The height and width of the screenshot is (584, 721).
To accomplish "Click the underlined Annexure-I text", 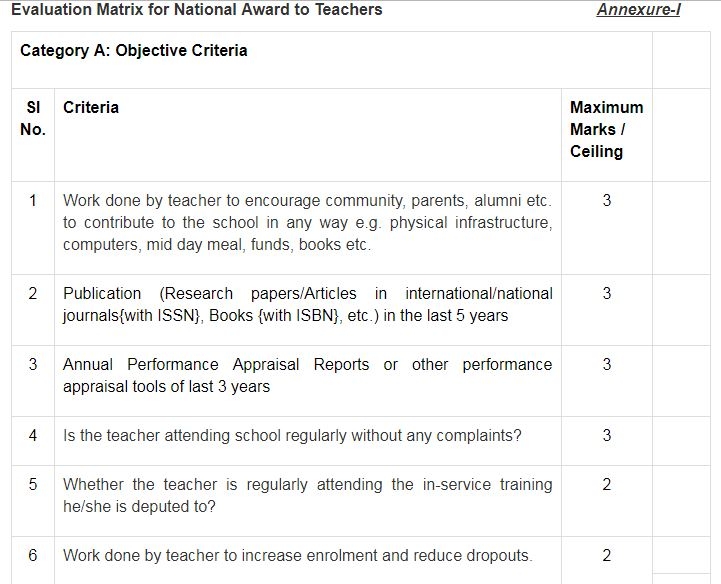I will tap(638, 10).
